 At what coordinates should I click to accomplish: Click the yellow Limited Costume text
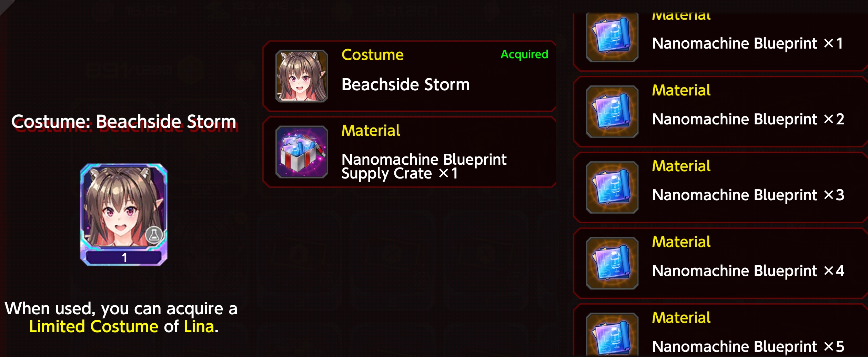[x=94, y=327]
